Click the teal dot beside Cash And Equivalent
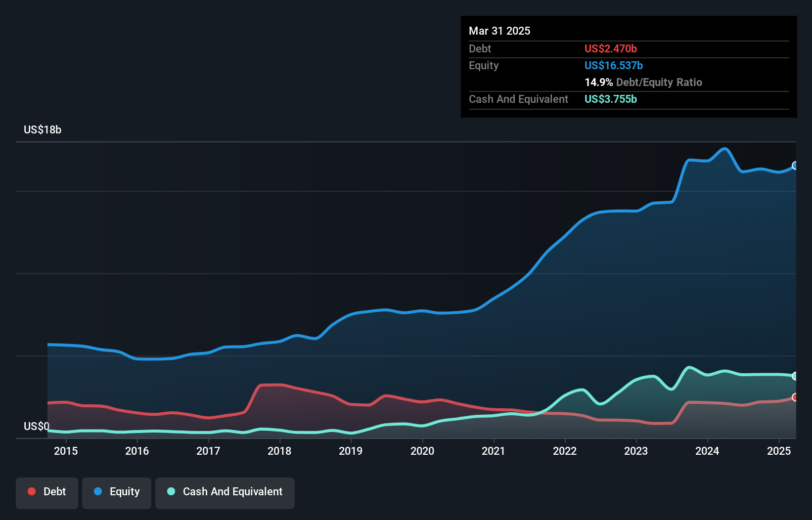812x520 pixels. pyautogui.click(x=171, y=491)
